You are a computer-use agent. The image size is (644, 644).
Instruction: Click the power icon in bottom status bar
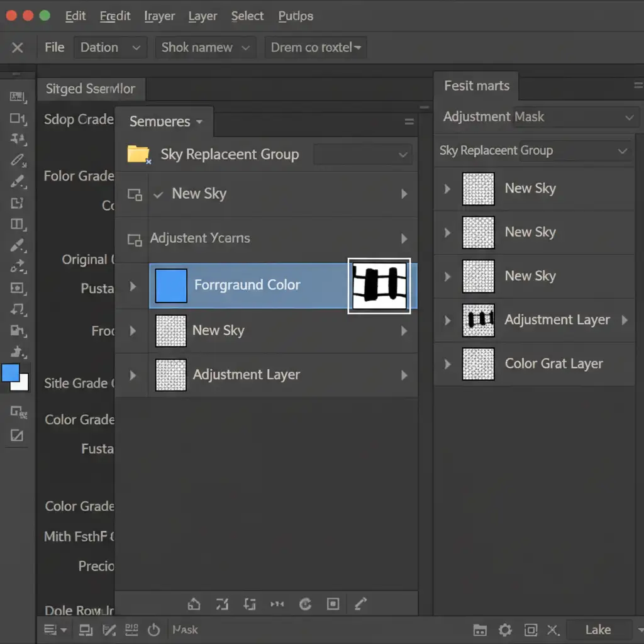[x=153, y=630]
